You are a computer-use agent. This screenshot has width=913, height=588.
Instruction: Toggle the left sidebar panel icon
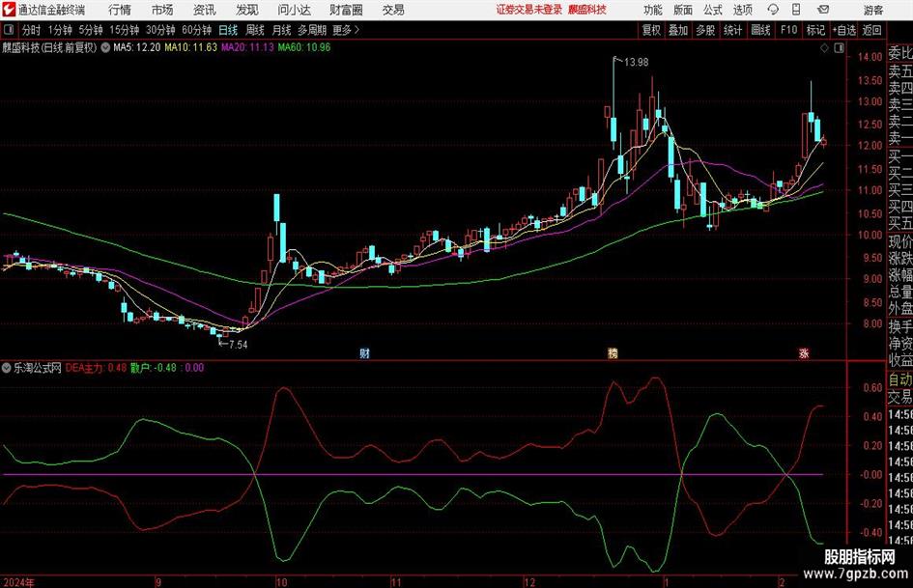click(9, 30)
